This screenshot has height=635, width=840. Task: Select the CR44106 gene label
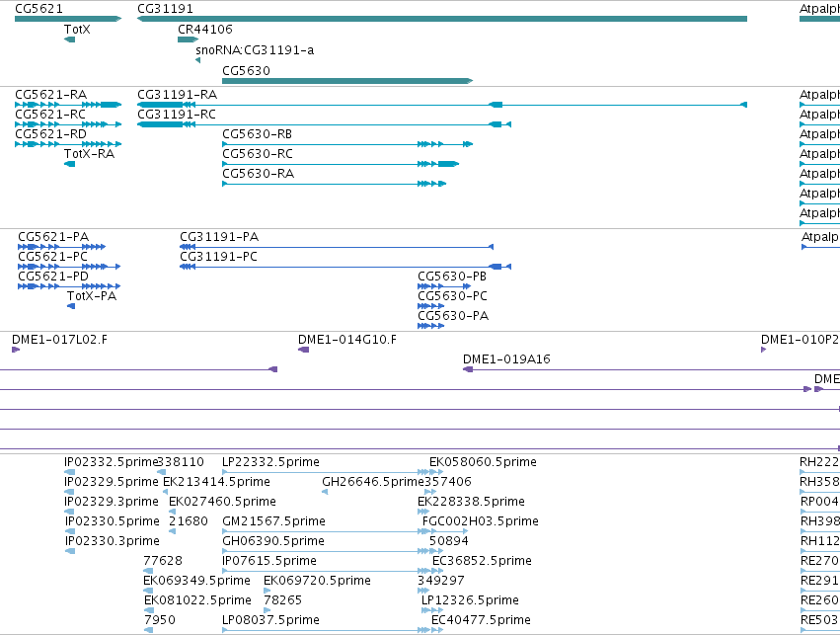205,29
